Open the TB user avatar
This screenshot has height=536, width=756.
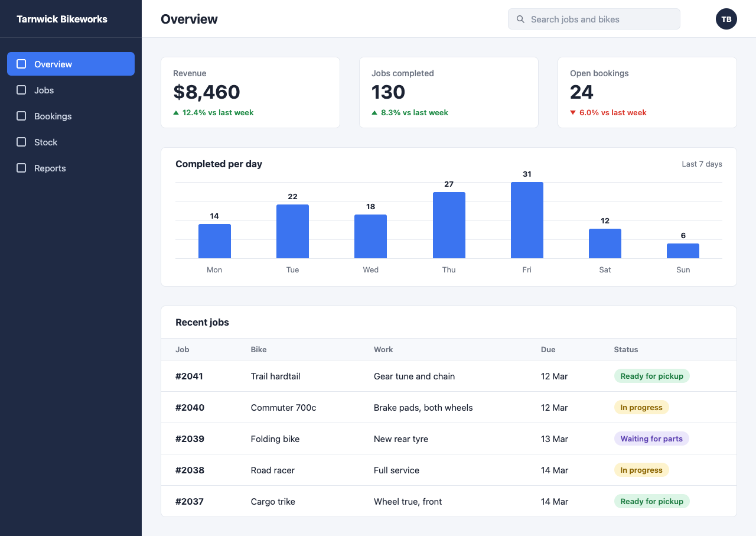coord(726,19)
